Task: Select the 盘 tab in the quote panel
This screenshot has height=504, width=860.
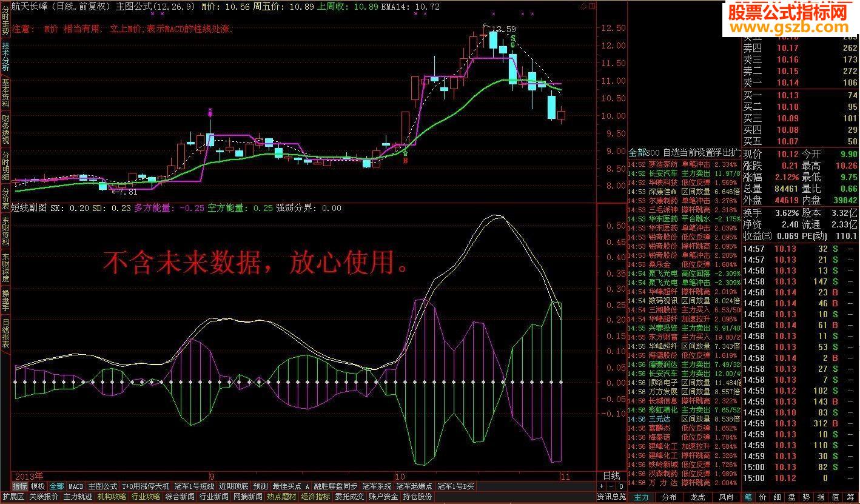Action: (x=792, y=497)
